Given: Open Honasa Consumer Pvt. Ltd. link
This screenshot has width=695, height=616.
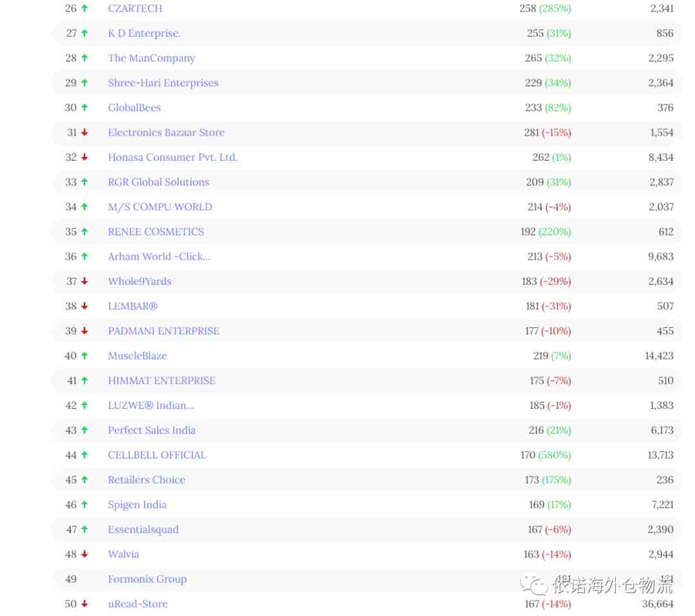Looking at the screenshot, I should point(172,157).
